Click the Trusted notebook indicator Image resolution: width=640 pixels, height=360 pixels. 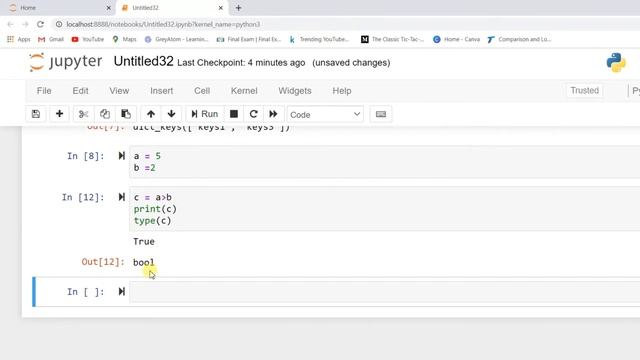tap(584, 91)
